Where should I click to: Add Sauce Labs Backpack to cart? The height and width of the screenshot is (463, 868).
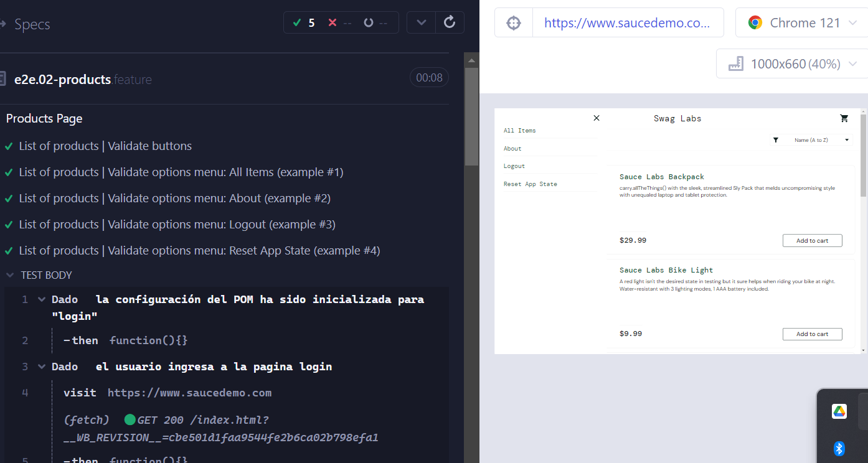pos(812,241)
